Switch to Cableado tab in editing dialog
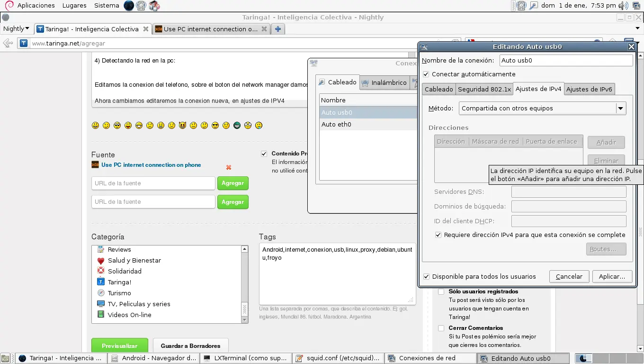 439,89
